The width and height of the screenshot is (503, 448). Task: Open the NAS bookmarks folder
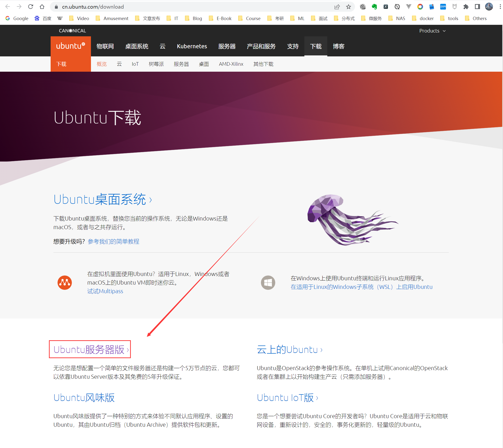pos(397,18)
